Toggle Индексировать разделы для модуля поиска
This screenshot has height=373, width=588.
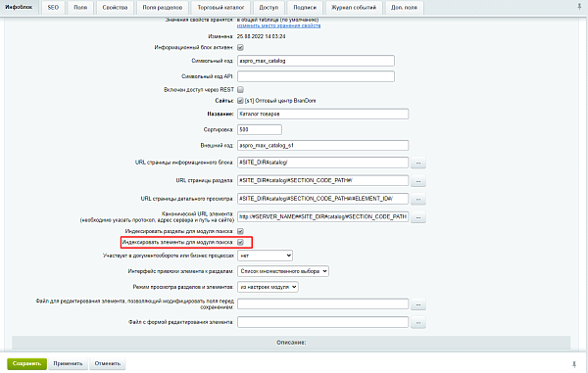coord(240,231)
